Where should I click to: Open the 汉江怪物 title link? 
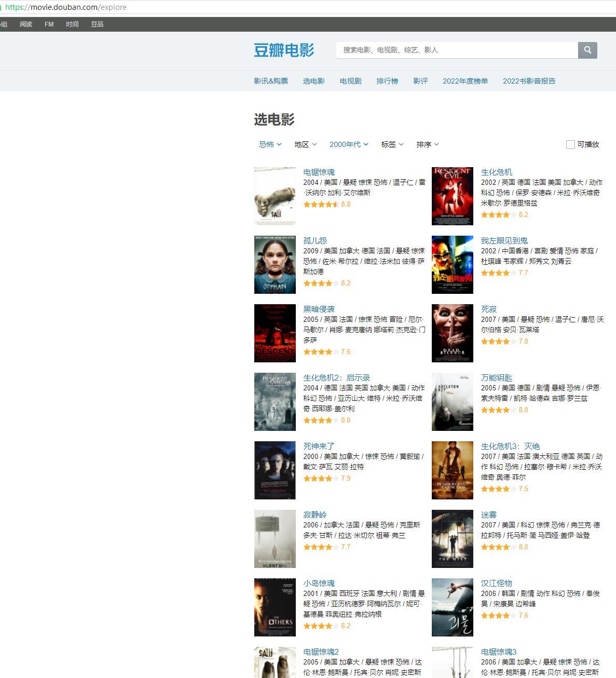point(497,583)
